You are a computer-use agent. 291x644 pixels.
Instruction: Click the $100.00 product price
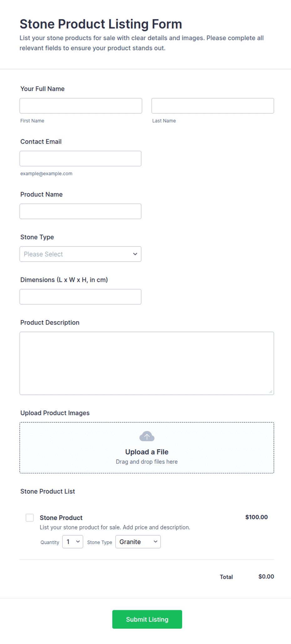[257, 517]
